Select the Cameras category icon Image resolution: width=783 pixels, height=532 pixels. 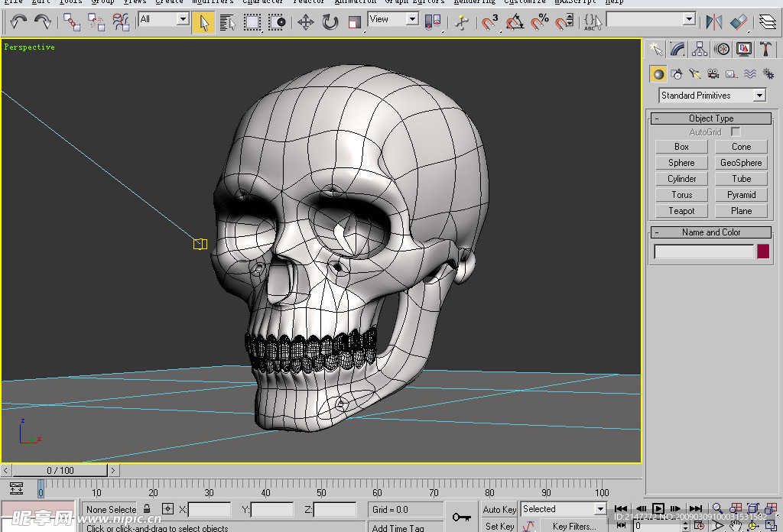713,74
